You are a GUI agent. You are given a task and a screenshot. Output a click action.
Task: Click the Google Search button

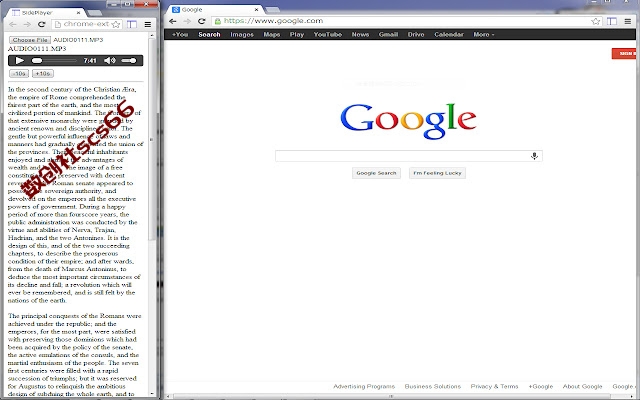click(x=376, y=173)
